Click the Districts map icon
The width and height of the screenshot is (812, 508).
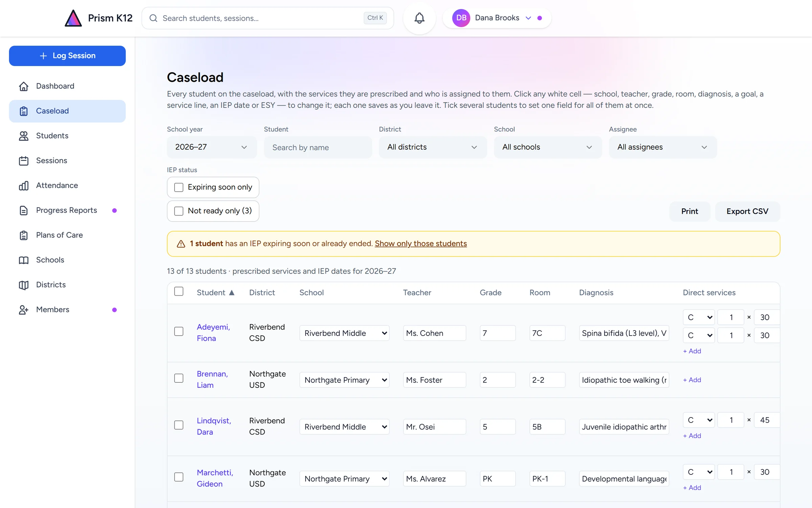pyautogui.click(x=23, y=285)
